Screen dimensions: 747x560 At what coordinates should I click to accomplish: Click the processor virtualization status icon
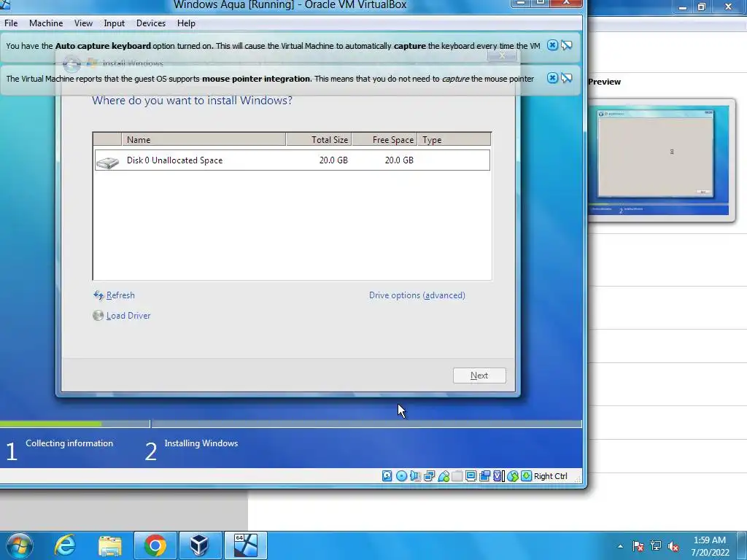point(498,475)
